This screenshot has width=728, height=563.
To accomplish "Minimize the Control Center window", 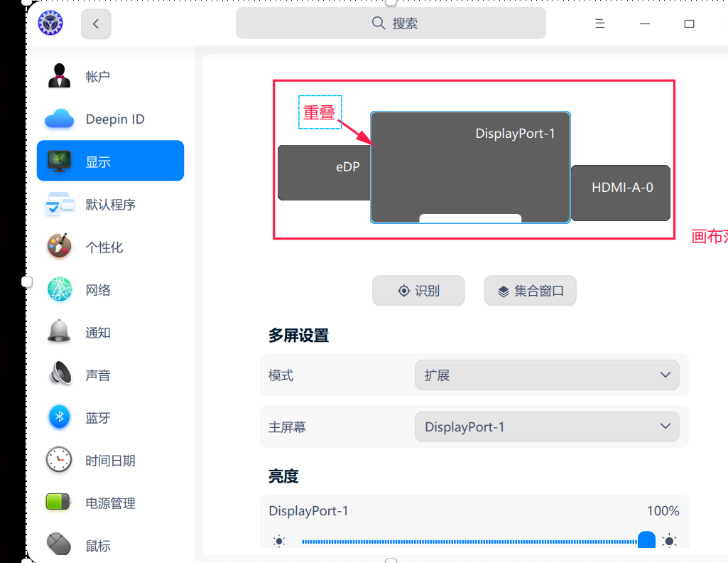I will (645, 23).
